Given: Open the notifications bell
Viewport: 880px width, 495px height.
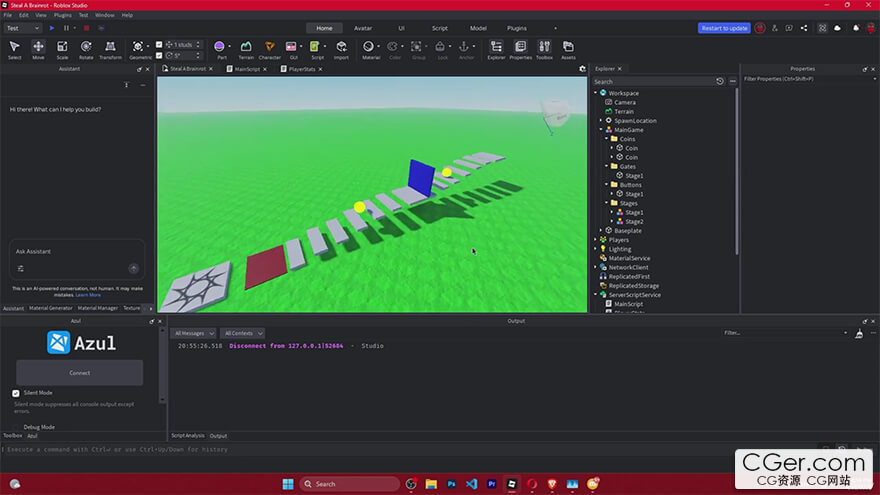Looking at the screenshot, I should point(856,28).
